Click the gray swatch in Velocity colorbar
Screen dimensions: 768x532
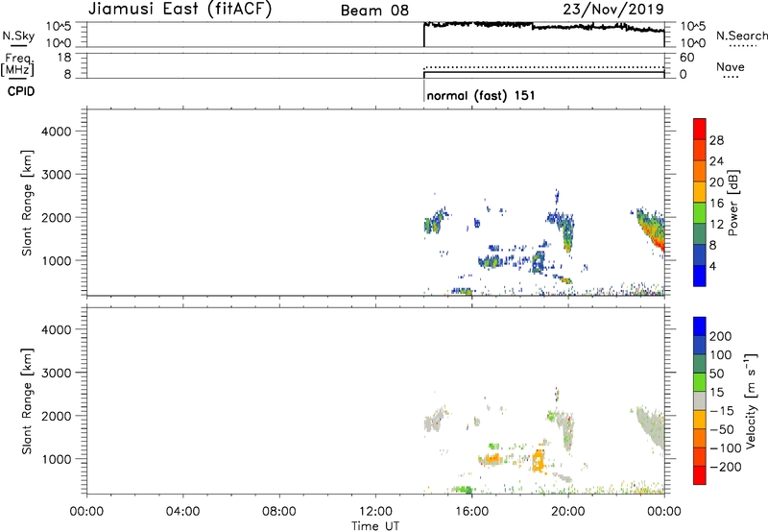point(700,401)
